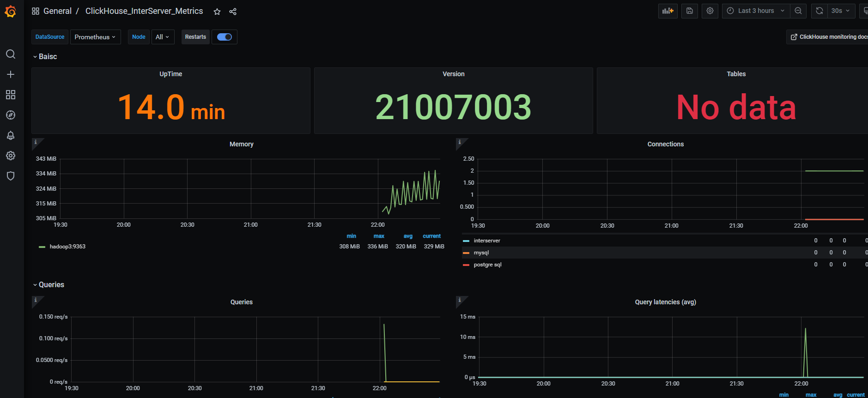Screen dimensions: 868x398
Task: Click the 21007003 version value
Action: [454, 107]
